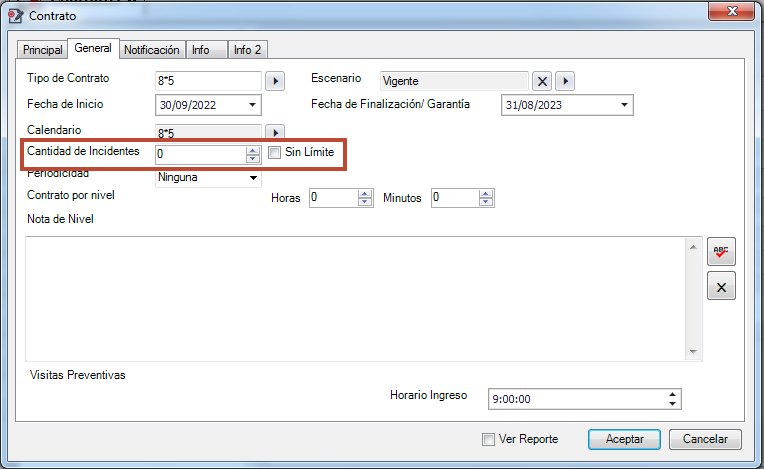The height and width of the screenshot is (469, 764).
Task: Open the Escenario selector arrow button
Action: point(565,81)
